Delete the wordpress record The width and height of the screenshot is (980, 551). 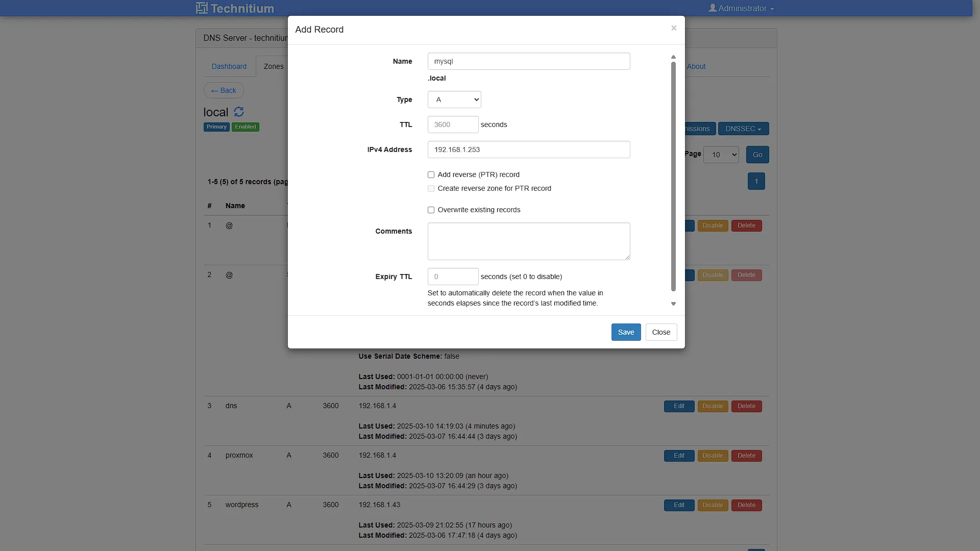[746, 505]
